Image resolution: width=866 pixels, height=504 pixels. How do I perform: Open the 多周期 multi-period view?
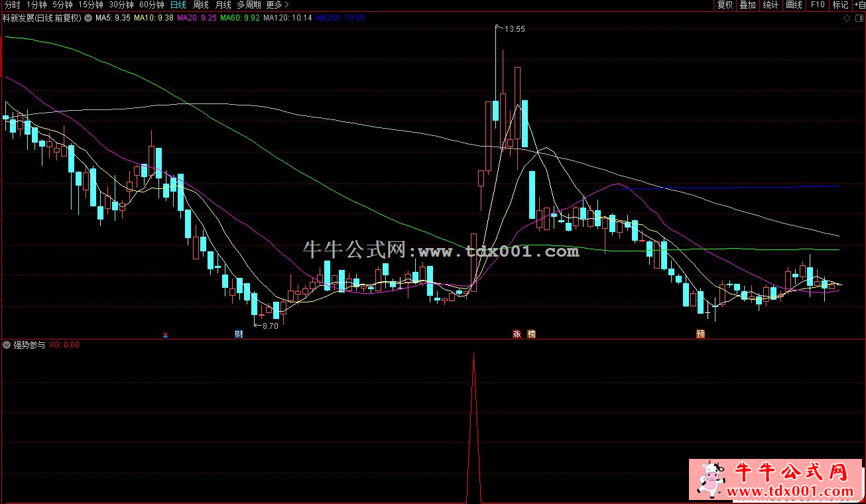tap(250, 5)
